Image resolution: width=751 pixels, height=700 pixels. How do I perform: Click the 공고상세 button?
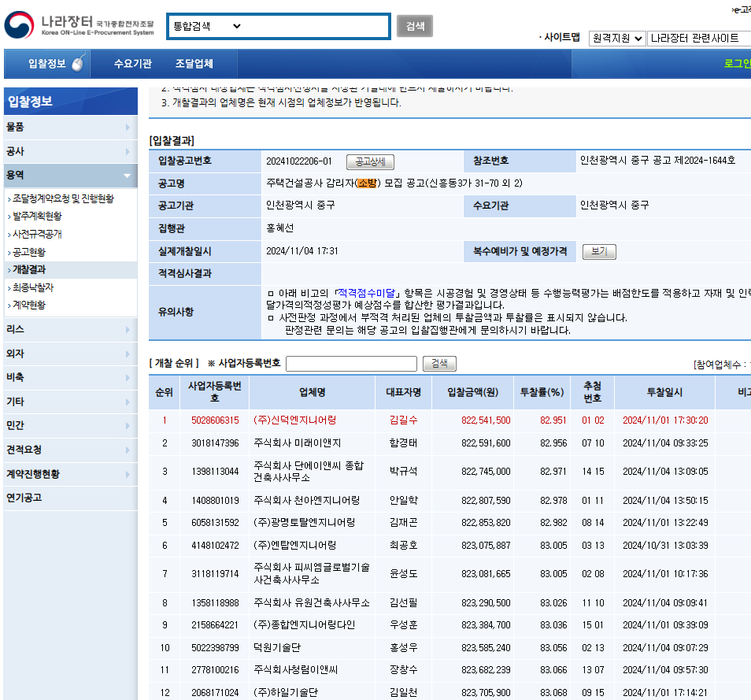tap(370, 162)
